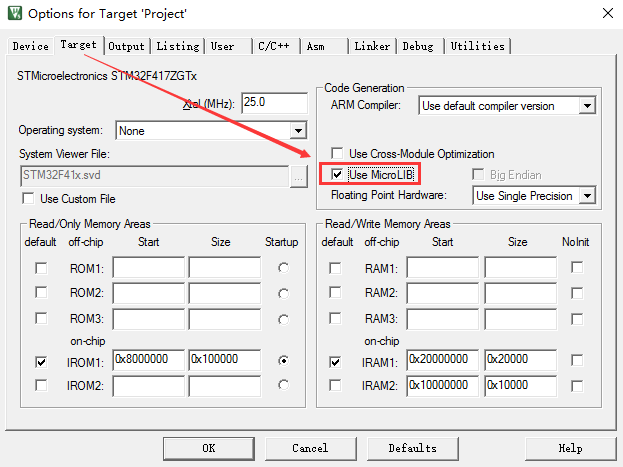This screenshot has width=623, height=467.
Task: Select the ROM2 Startup radio button
Action: coord(283,294)
